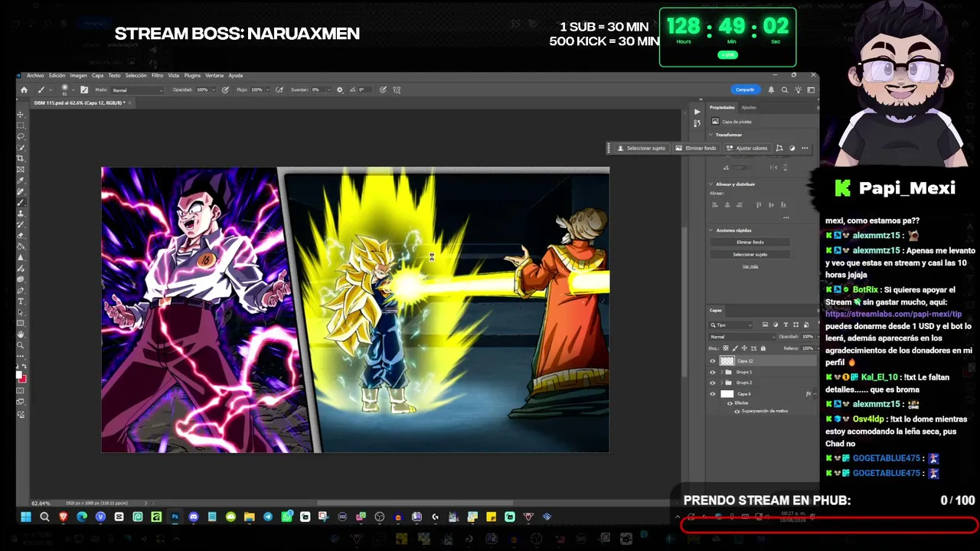The height and width of the screenshot is (551, 980).
Task: Toggle pressure for opacity icon
Action: tap(225, 90)
